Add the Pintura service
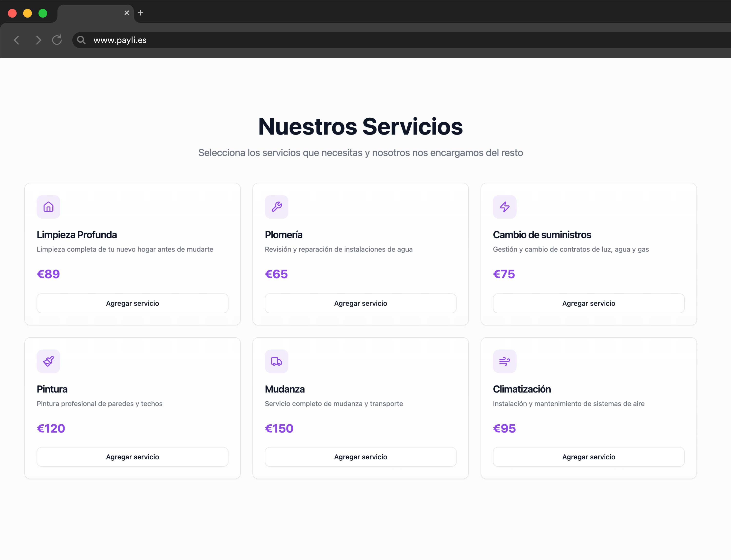This screenshot has height=560, width=731. pos(132,457)
